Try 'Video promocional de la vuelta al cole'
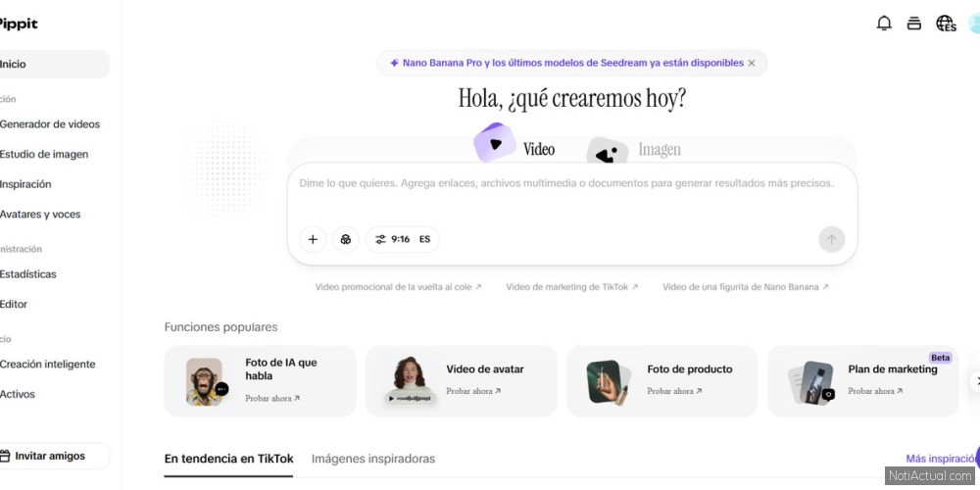This screenshot has width=980, height=490. (x=398, y=287)
